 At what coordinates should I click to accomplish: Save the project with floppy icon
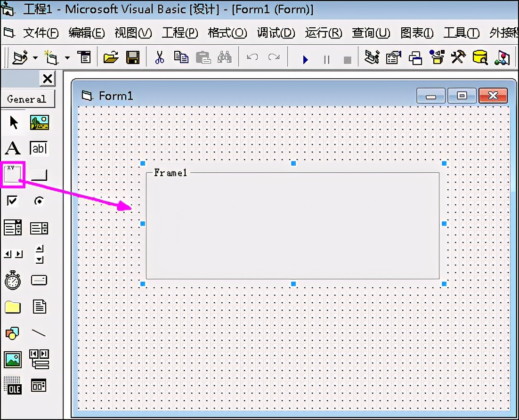[133, 57]
